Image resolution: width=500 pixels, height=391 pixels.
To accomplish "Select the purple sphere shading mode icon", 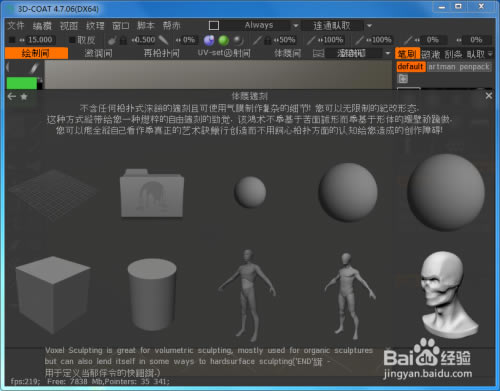I will 209,40.
